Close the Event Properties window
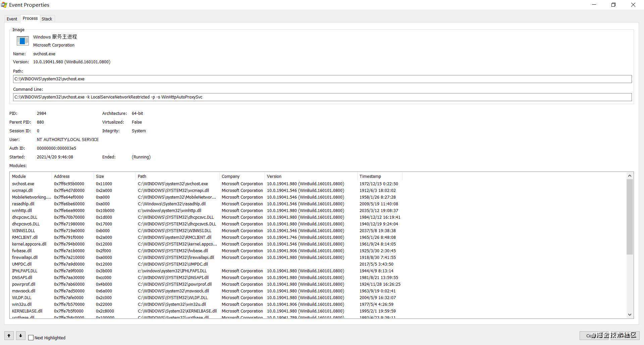This screenshot has width=644, height=345. coord(633,5)
